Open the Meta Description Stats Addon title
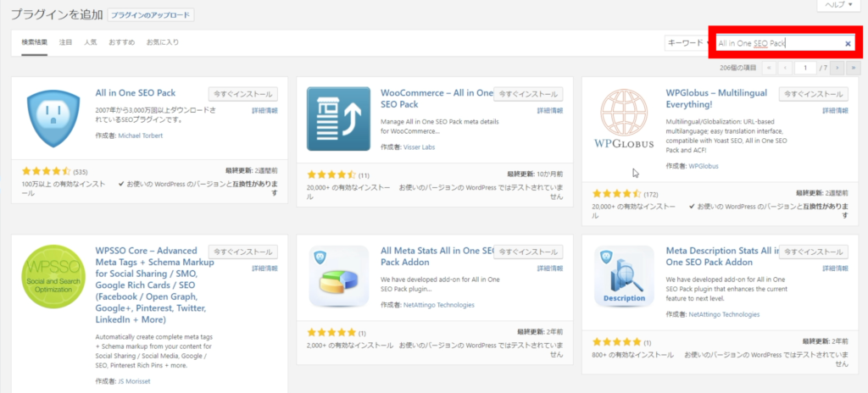 coord(722,257)
